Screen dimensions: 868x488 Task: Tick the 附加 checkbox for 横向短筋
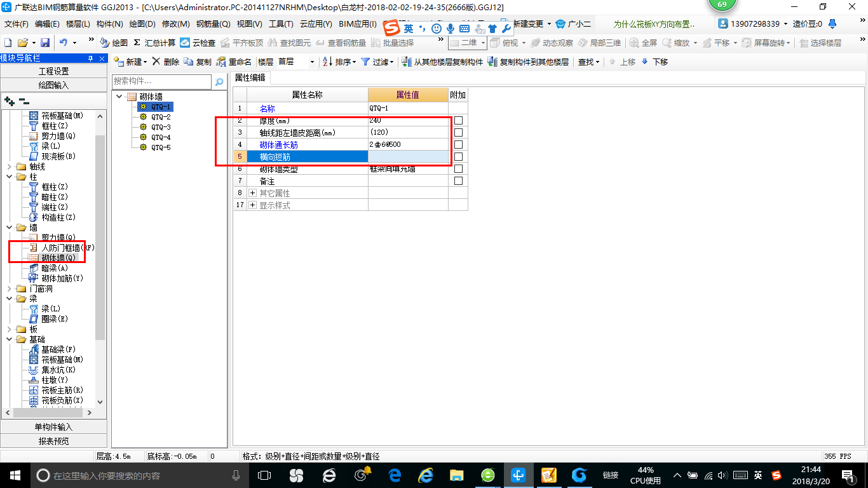[458, 156]
